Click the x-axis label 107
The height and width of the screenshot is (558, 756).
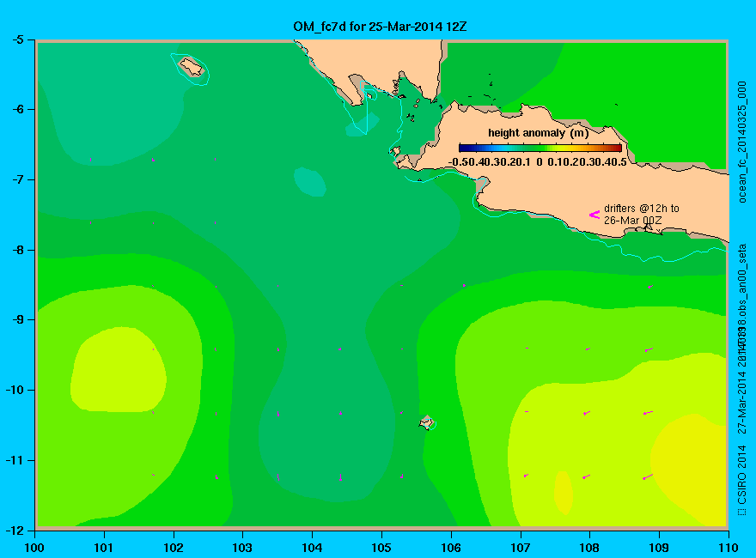(x=521, y=548)
